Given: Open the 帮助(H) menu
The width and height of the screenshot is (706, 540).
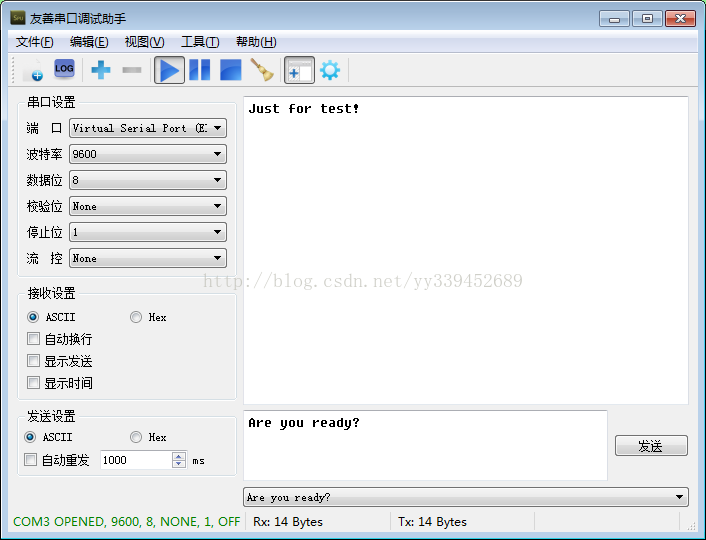Looking at the screenshot, I should coord(256,42).
